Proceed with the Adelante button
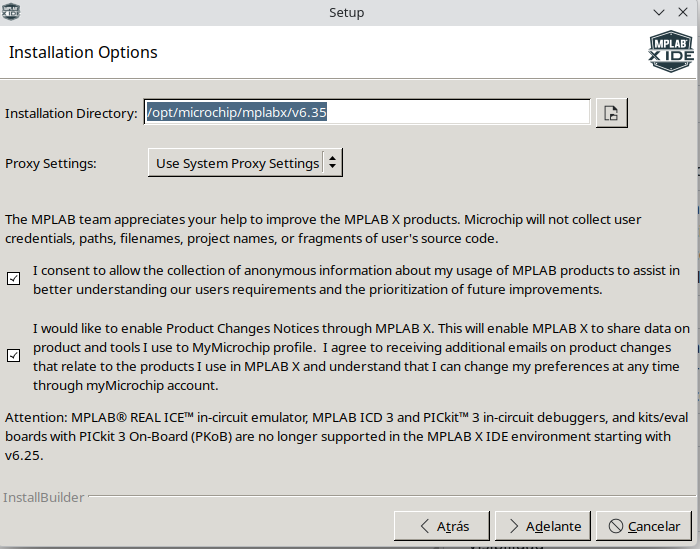The image size is (700, 549). click(543, 526)
